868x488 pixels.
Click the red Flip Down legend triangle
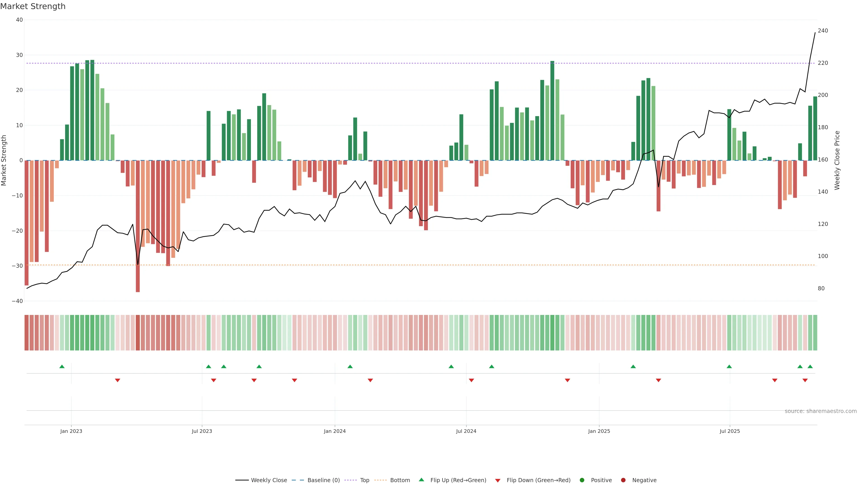[x=498, y=481]
